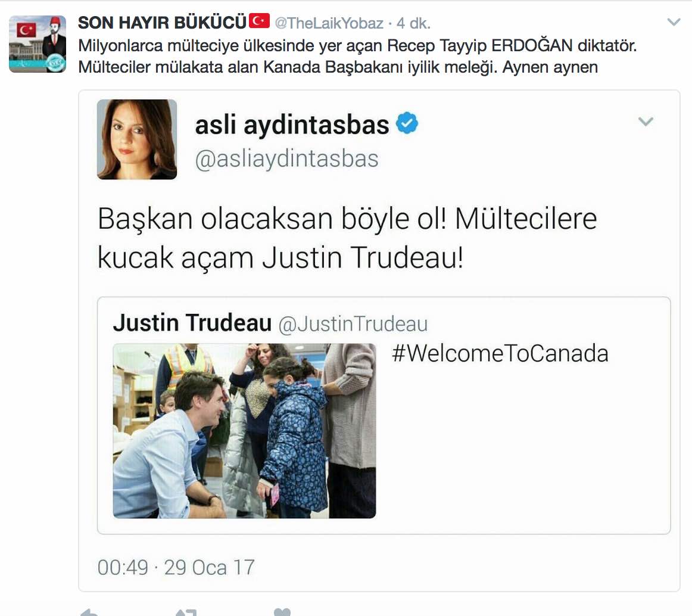Open the 4 dk. timestamp link
Image resolution: width=692 pixels, height=616 pixels.
coord(413,23)
